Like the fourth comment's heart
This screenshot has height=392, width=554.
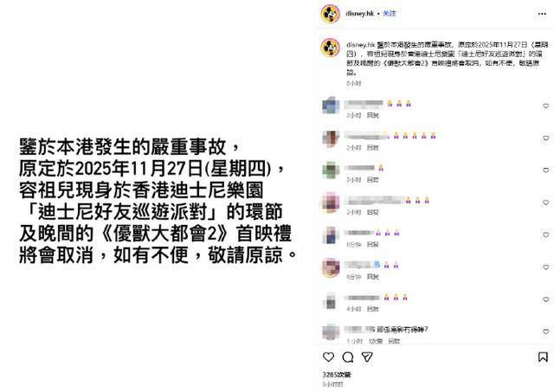tap(546, 202)
